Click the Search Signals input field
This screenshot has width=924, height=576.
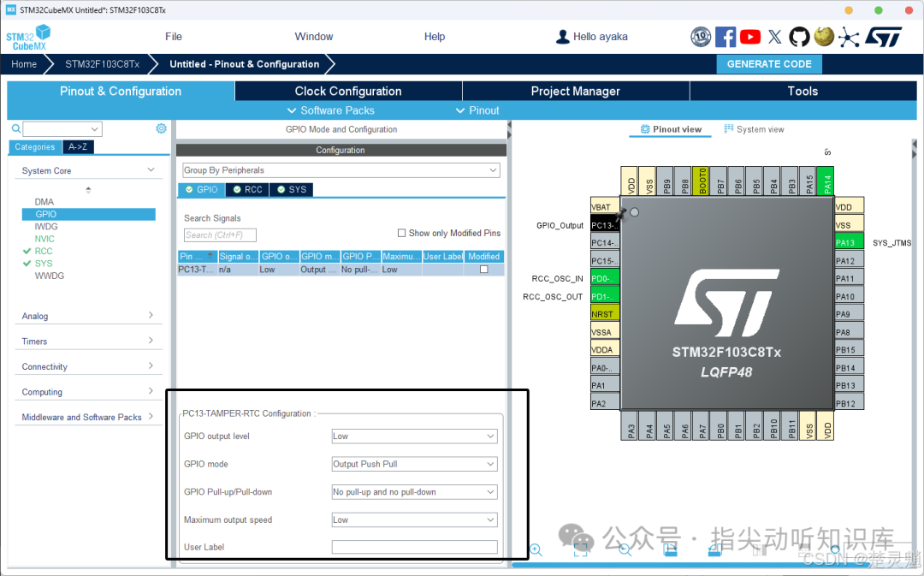tap(220, 235)
